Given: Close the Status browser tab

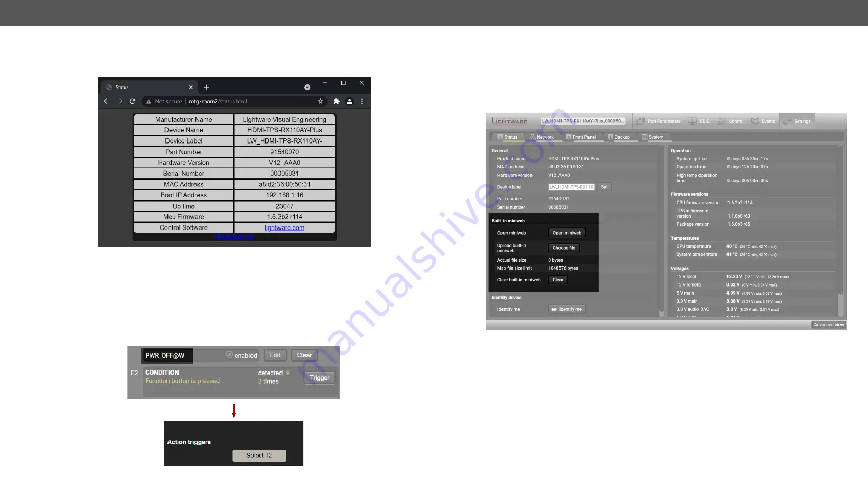Looking at the screenshot, I should click(191, 87).
